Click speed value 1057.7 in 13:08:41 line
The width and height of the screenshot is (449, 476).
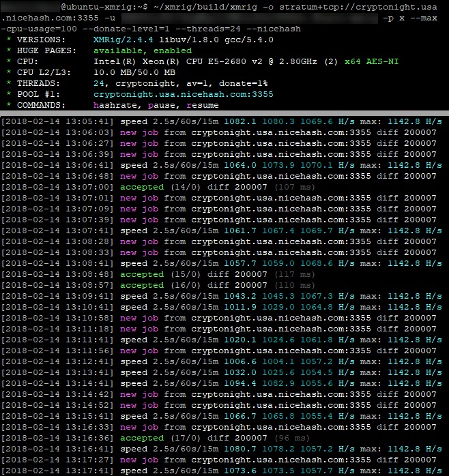point(240,264)
